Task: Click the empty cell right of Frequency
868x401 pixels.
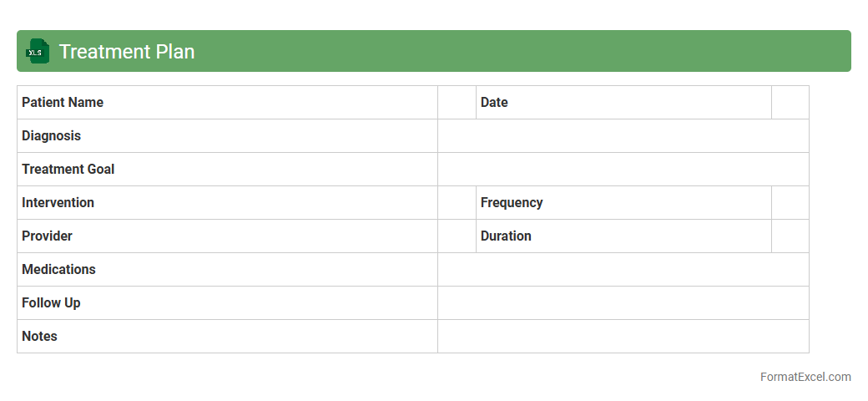Action: [x=790, y=203]
